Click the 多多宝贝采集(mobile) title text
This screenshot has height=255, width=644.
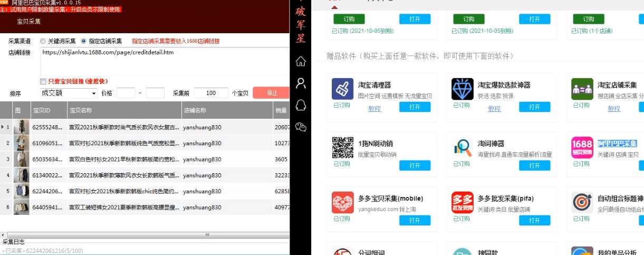pyautogui.click(x=390, y=199)
